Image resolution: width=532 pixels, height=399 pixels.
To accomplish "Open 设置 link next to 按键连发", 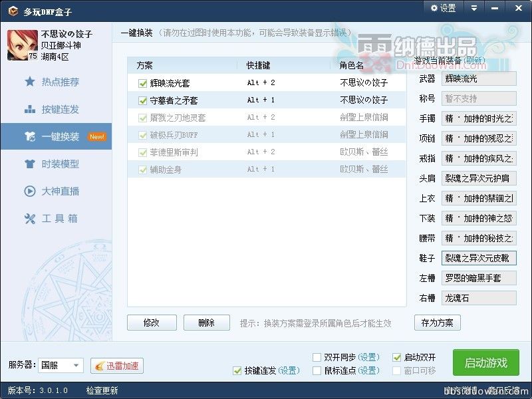I will coord(289,370).
